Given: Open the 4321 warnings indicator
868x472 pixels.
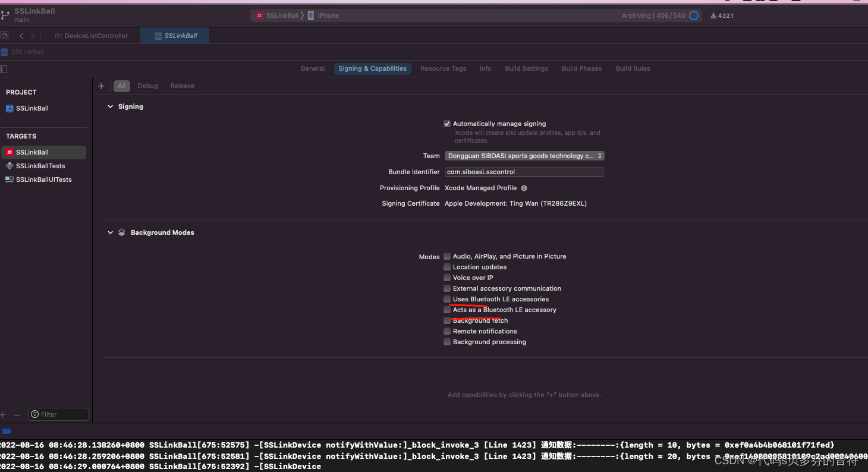Looking at the screenshot, I should point(722,15).
